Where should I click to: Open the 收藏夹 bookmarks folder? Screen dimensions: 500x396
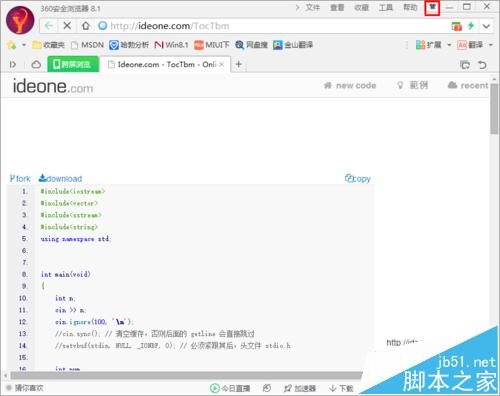pyautogui.click(x=48, y=45)
